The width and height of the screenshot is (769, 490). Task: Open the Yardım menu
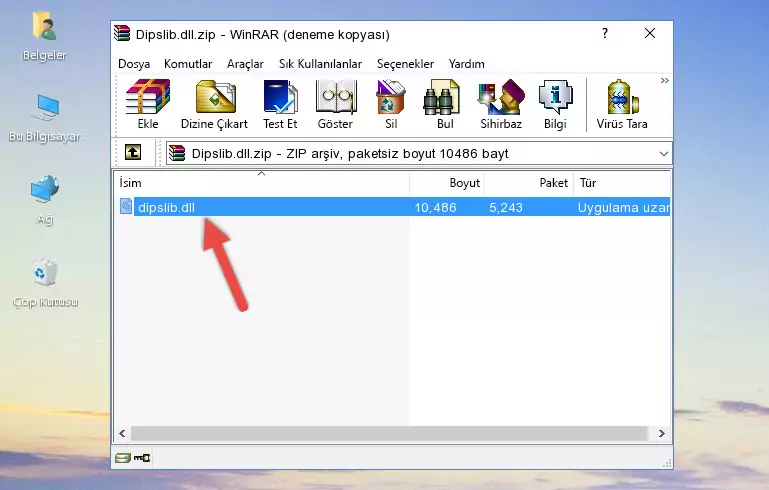(x=466, y=64)
